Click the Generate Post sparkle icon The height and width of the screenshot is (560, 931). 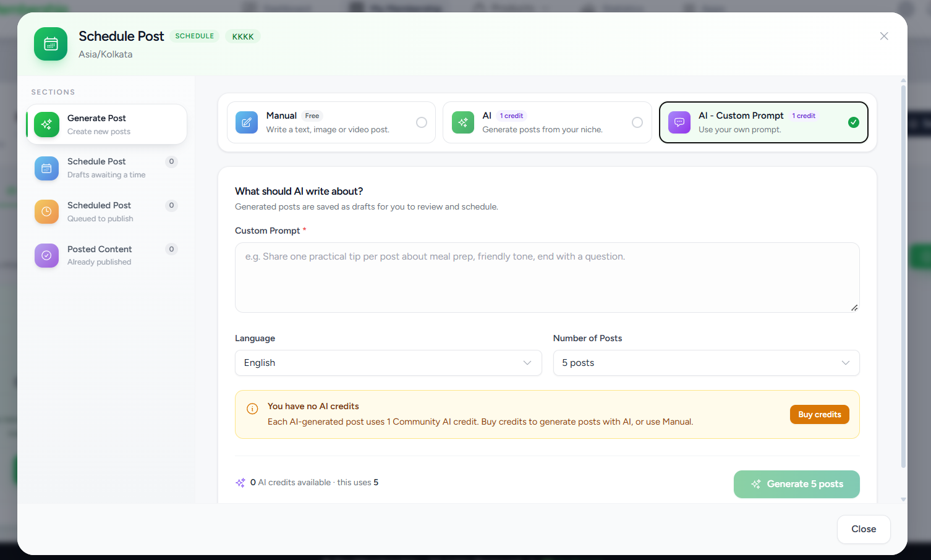pos(46,124)
